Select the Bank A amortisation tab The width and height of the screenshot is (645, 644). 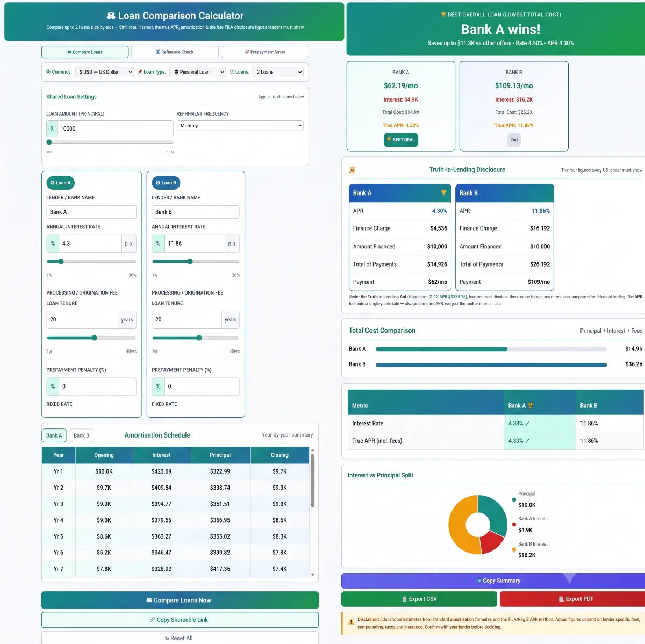coord(54,435)
